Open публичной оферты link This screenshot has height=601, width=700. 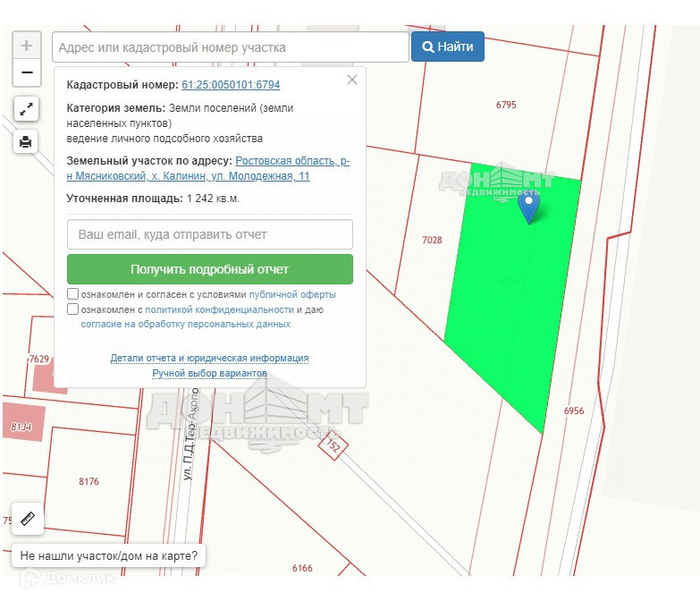292,295
